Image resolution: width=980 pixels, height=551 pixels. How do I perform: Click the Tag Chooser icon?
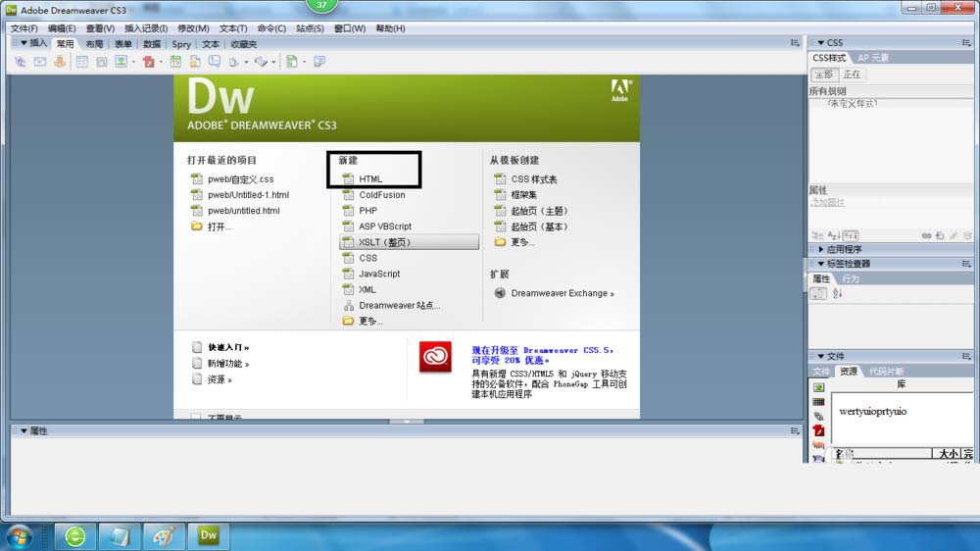(x=319, y=62)
